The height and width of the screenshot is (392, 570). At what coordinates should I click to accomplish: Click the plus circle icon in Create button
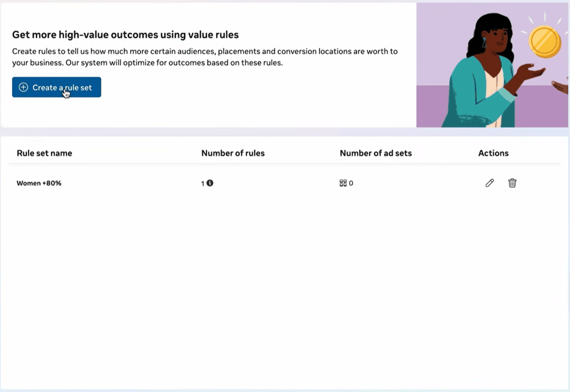(24, 87)
